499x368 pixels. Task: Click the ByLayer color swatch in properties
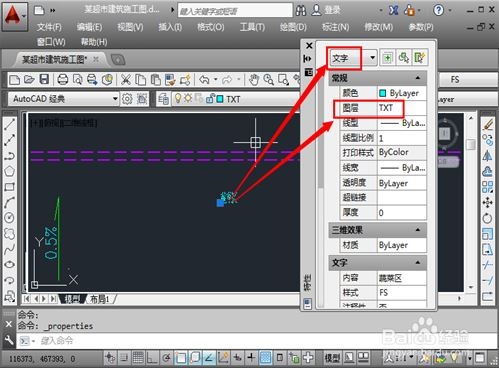point(383,93)
